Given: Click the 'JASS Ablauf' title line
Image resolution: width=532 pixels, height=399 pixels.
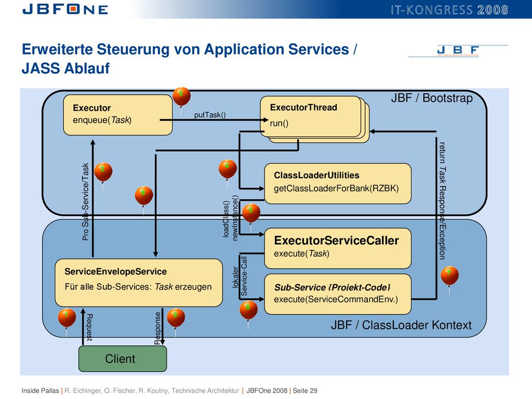Looking at the screenshot, I should [x=65, y=68].
